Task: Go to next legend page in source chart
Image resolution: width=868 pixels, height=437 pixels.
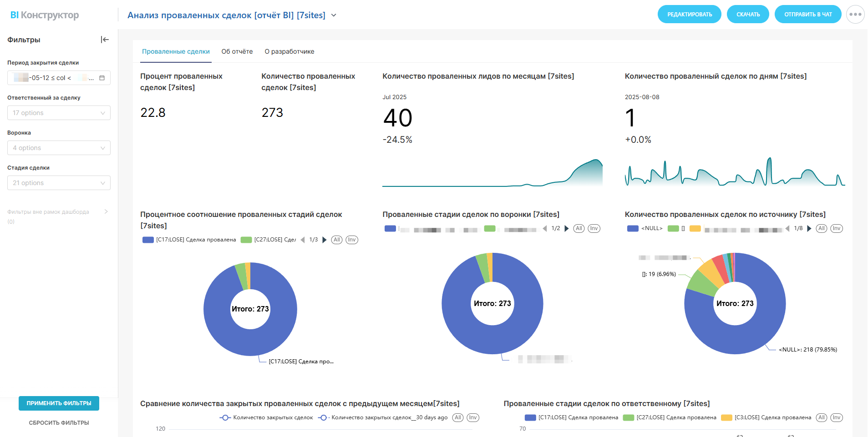Action: click(x=809, y=228)
